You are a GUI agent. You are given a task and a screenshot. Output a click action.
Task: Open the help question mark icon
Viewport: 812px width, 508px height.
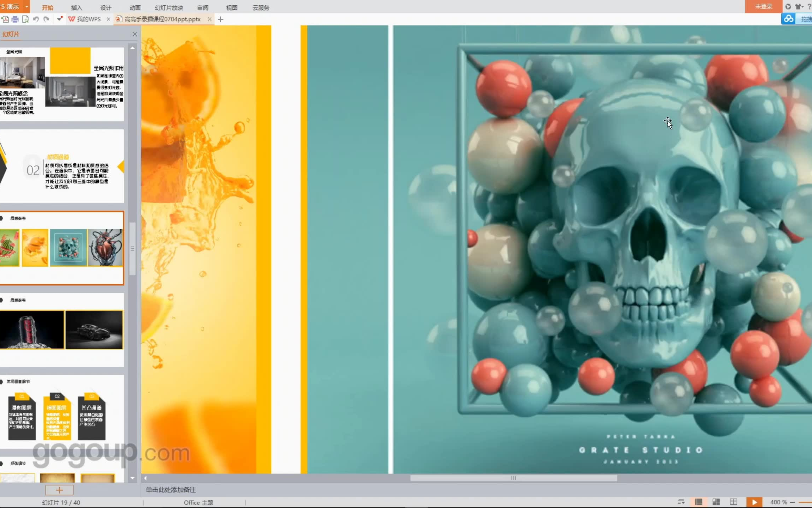point(809,6)
